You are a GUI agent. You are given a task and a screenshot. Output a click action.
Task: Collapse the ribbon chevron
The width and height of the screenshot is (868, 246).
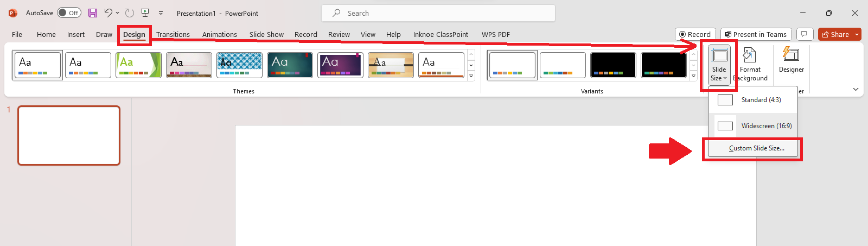tap(856, 89)
